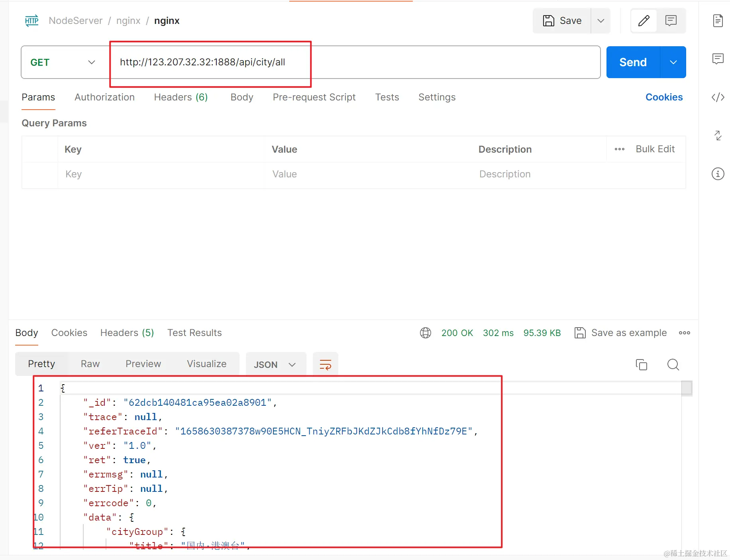Click the HTTP request type icon

click(31, 21)
